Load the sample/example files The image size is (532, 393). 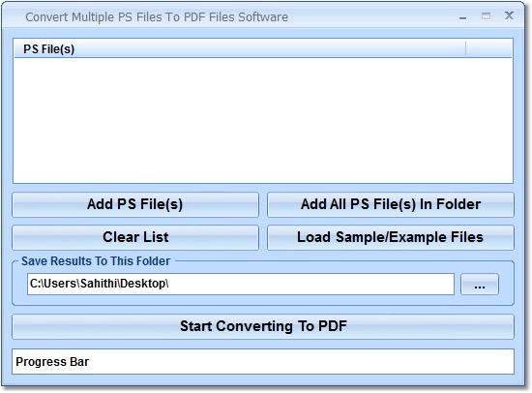391,237
